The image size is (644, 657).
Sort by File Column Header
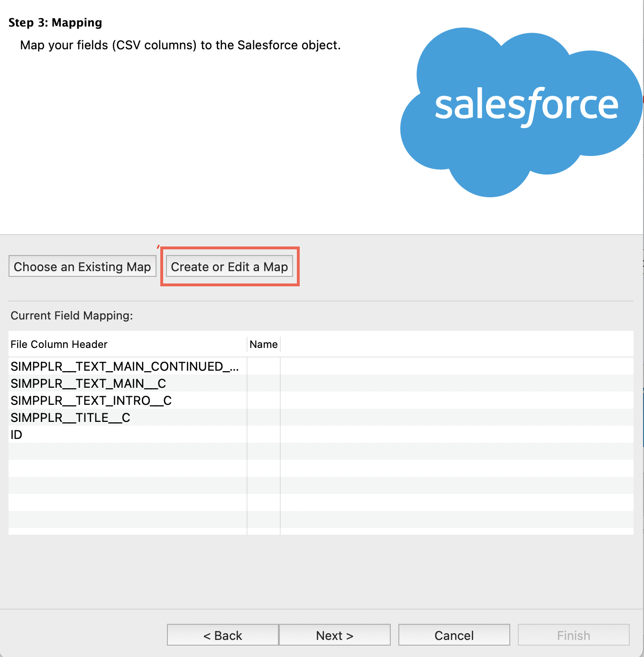click(x=128, y=344)
